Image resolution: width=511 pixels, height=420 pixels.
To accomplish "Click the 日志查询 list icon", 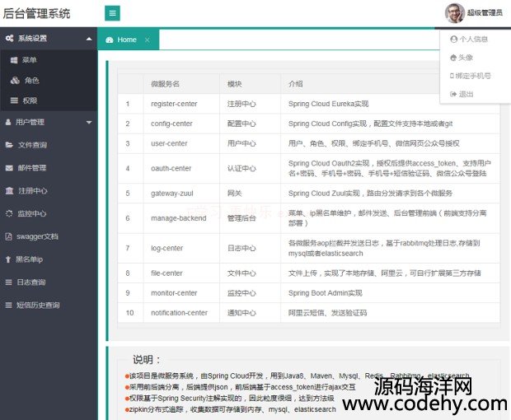I will [x=9, y=282].
